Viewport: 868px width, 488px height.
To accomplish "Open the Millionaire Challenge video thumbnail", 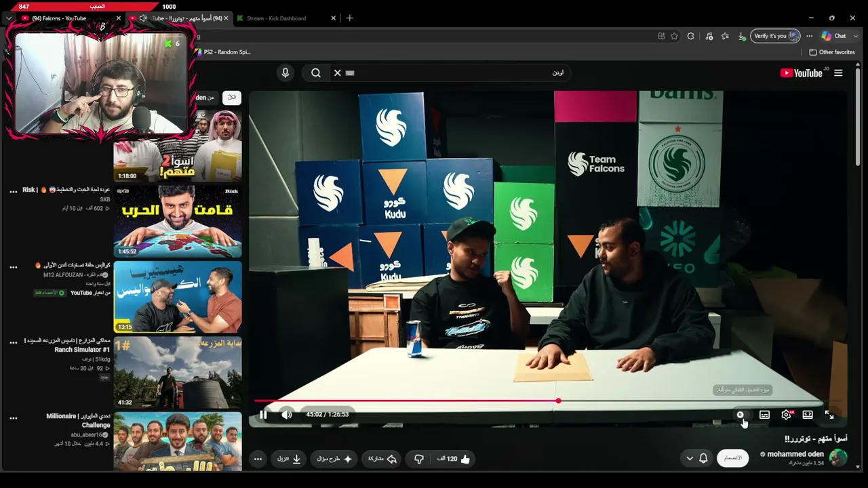I will point(178,441).
